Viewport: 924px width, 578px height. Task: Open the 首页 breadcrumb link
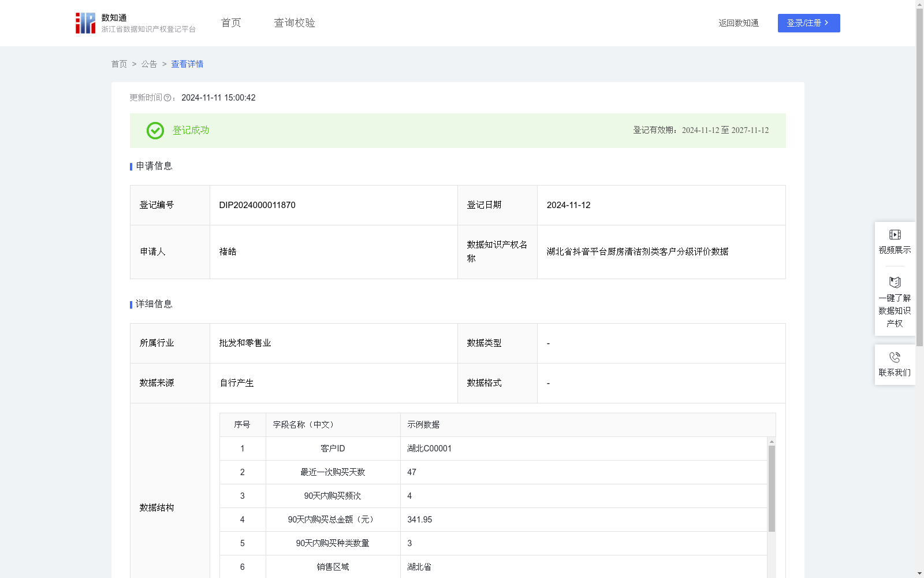pos(119,64)
